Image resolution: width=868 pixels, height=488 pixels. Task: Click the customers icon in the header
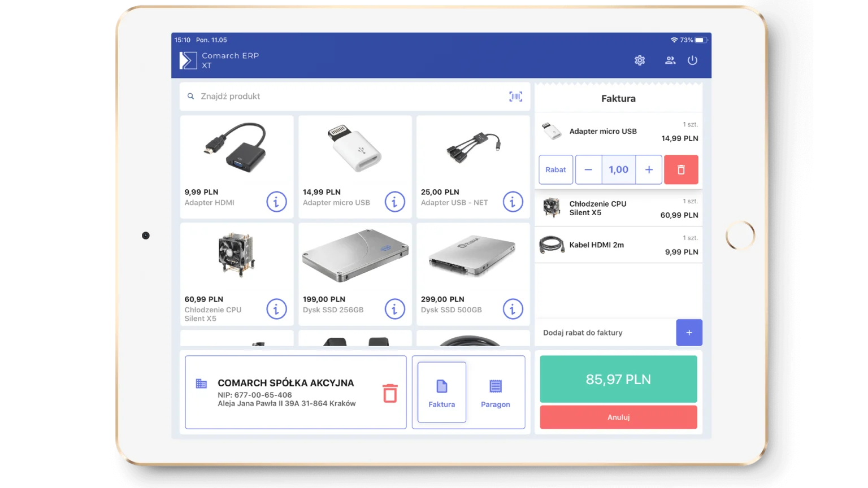[x=670, y=60]
